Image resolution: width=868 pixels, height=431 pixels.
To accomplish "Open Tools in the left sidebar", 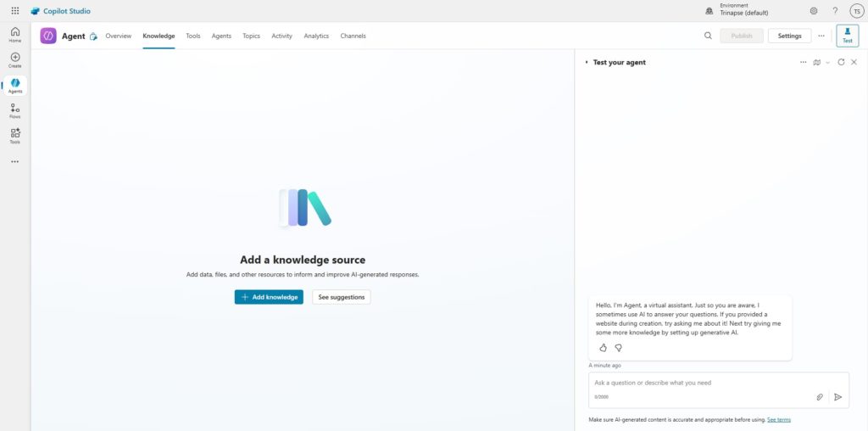I will pos(15,136).
